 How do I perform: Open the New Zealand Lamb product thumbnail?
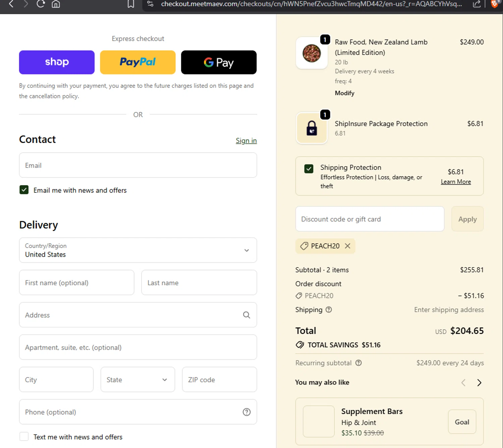click(x=312, y=53)
